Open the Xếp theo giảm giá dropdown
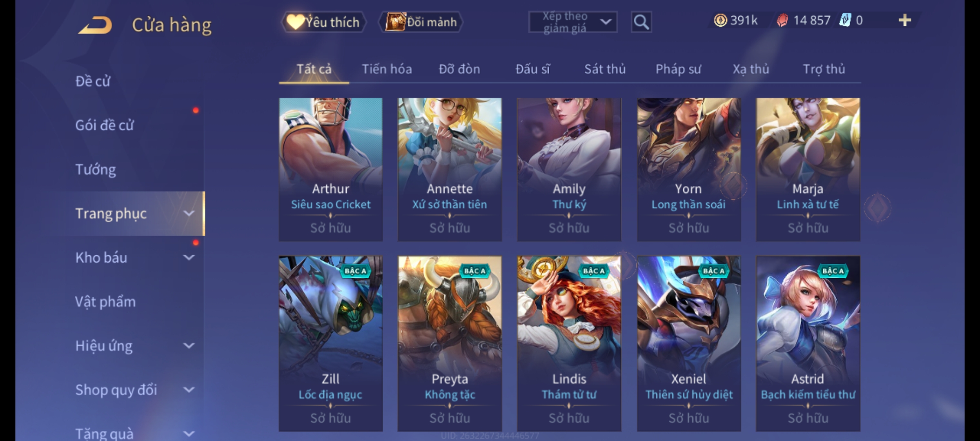This screenshot has height=441, width=980. (572, 22)
